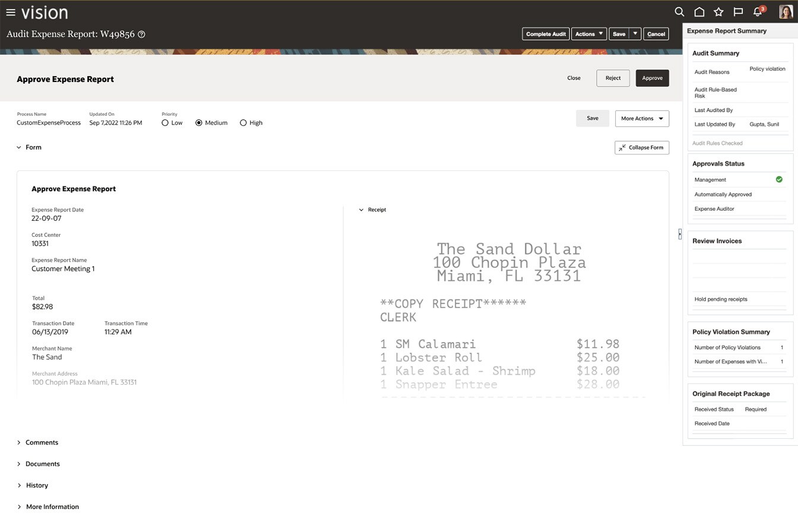Open the search magnifier icon
Screen dimensions: 798x532
pos(680,12)
